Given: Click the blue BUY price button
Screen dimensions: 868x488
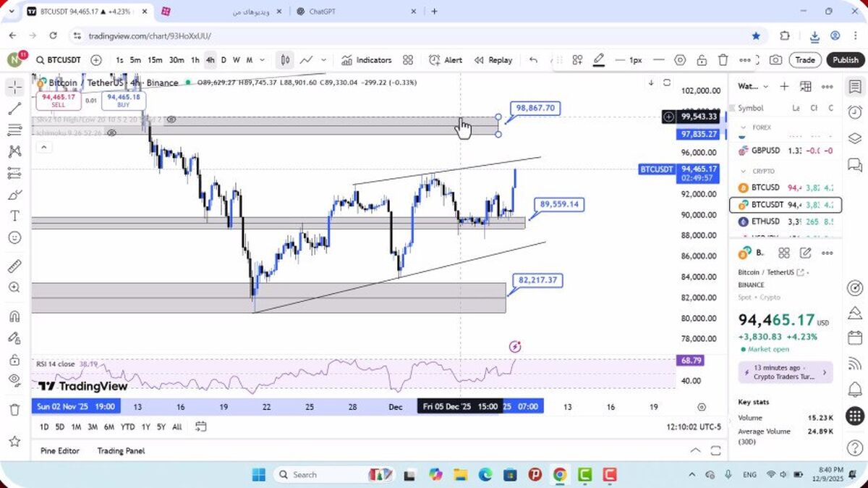Looking at the screenshot, I should [x=124, y=100].
